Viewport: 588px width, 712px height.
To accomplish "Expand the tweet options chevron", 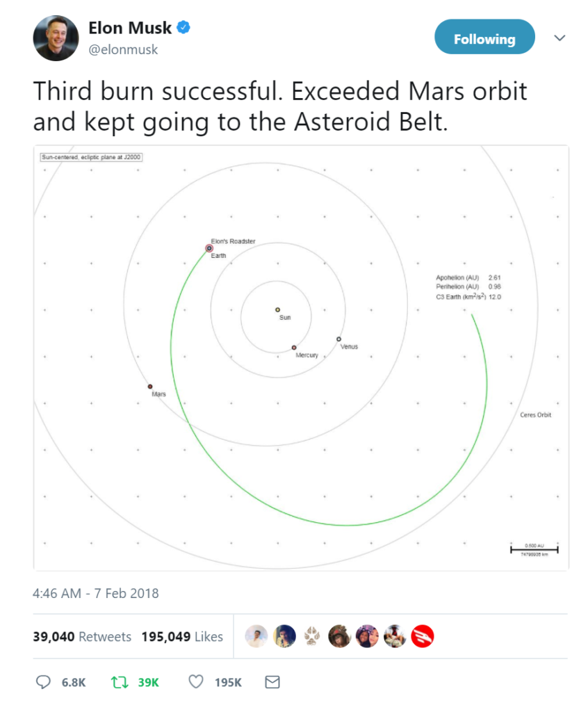I will 560,38.
